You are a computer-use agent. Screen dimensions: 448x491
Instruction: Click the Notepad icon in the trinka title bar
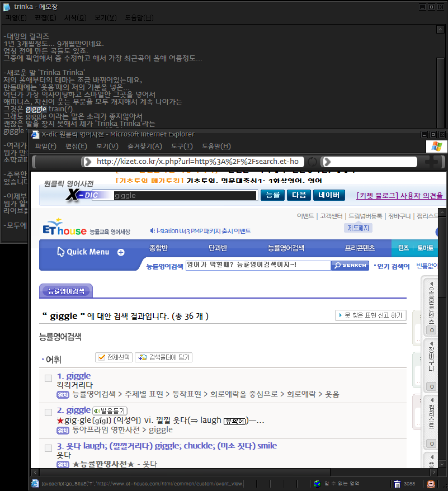[x=7, y=7]
